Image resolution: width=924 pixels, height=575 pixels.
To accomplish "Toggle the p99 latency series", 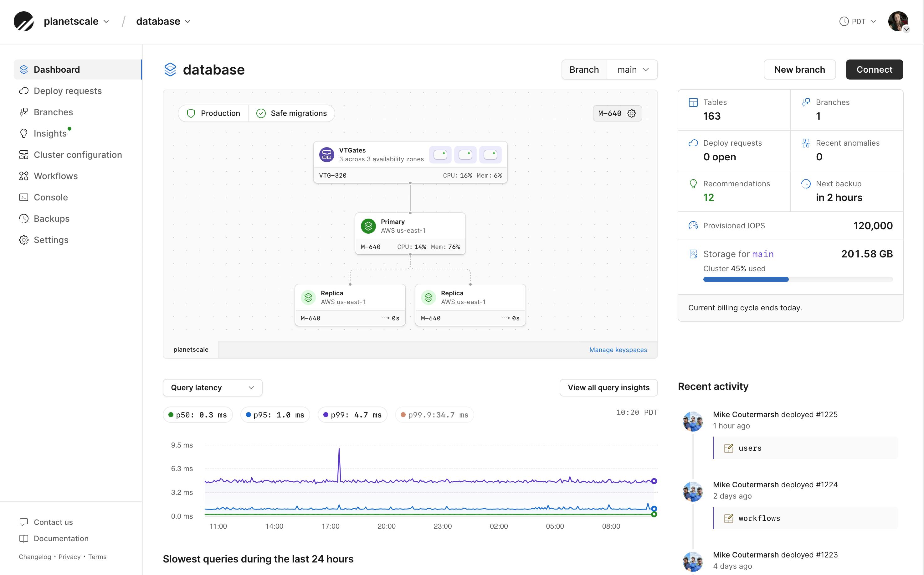I will coord(352,415).
